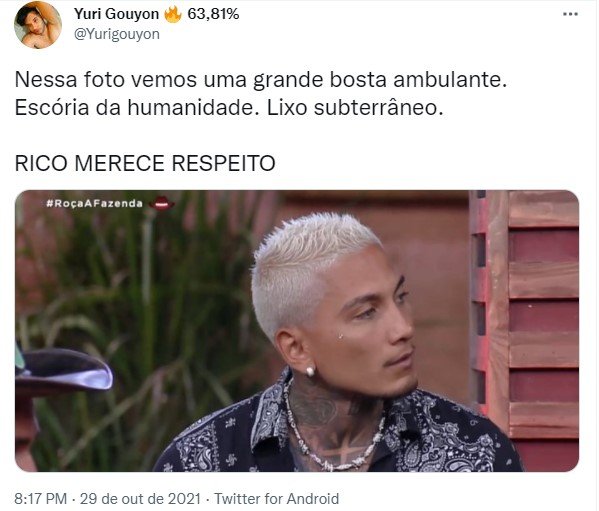Click the fire emoji beside the name

click(x=173, y=15)
